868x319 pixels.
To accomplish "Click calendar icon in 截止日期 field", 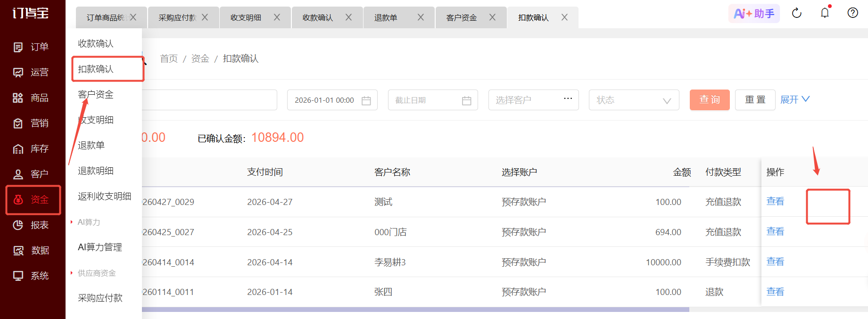I will coord(467,100).
